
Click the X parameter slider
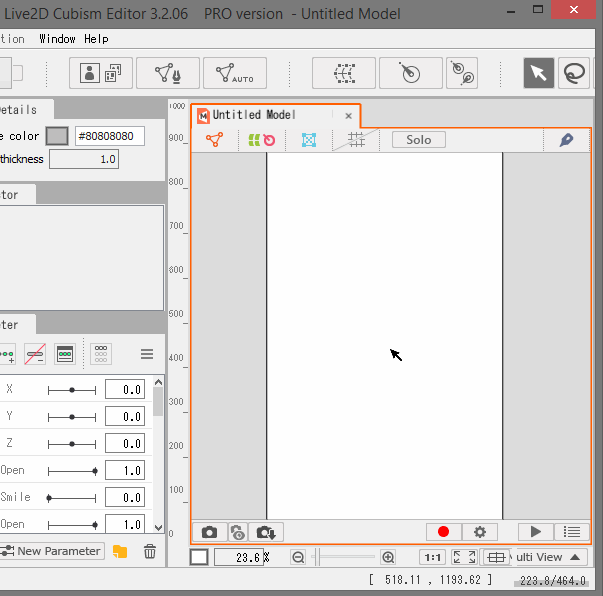72,390
